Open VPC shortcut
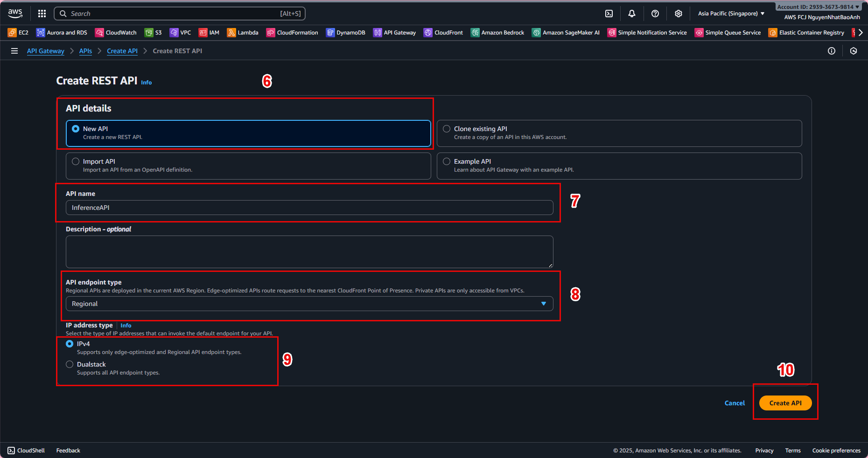Screen dimensions: 868x458 pyautogui.click(x=180, y=33)
